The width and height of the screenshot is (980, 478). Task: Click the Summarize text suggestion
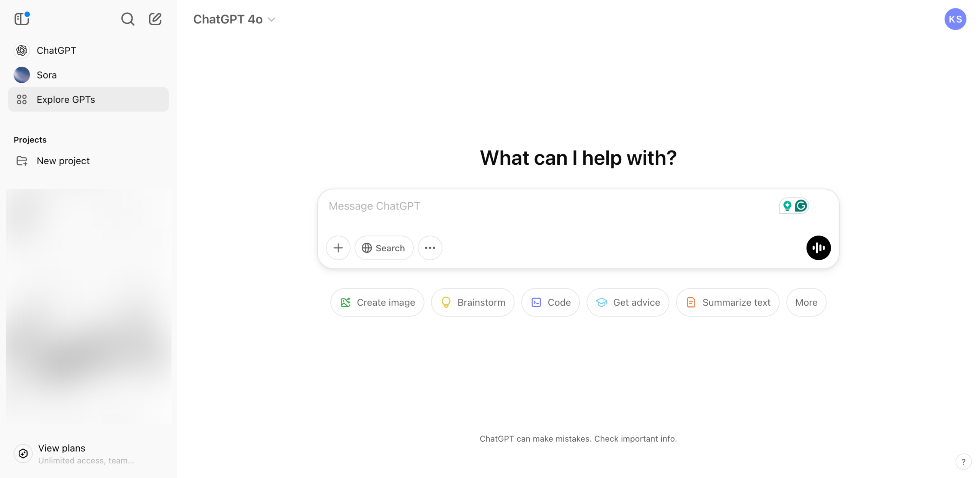(727, 302)
